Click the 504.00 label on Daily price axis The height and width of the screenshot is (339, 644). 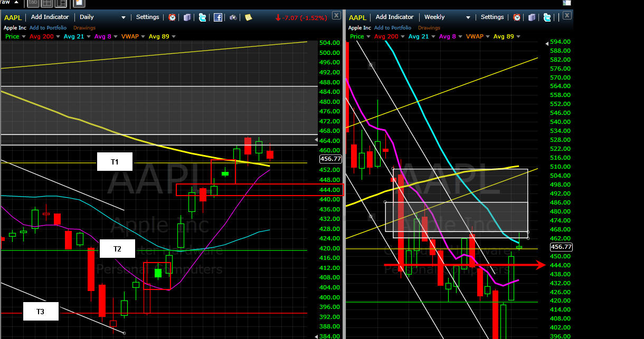point(329,43)
